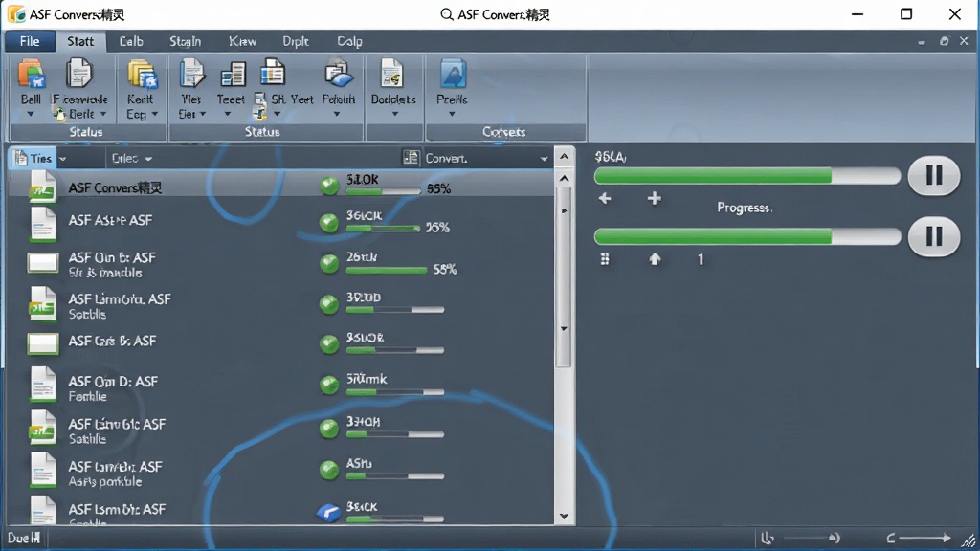This screenshot has width=980, height=551.
Task: Open the dropdown arrow under Teeet
Action: (x=228, y=115)
